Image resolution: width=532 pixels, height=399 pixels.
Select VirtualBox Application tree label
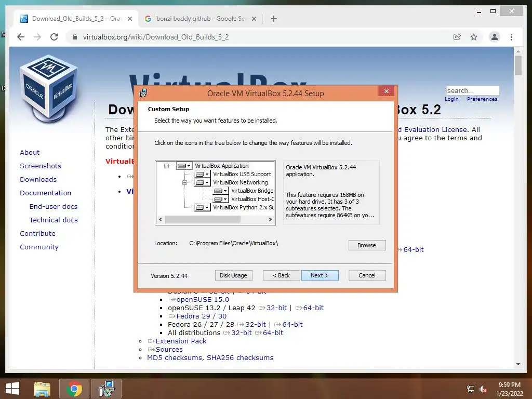[x=221, y=166]
